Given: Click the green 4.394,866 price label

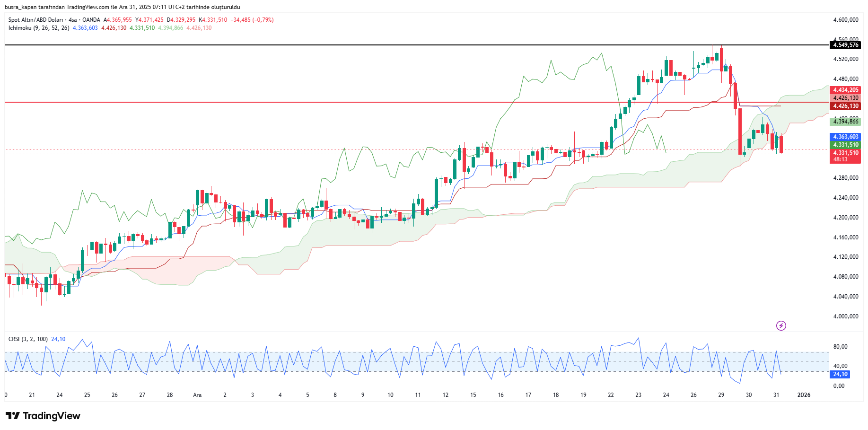Looking at the screenshot, I should [845, 122].
